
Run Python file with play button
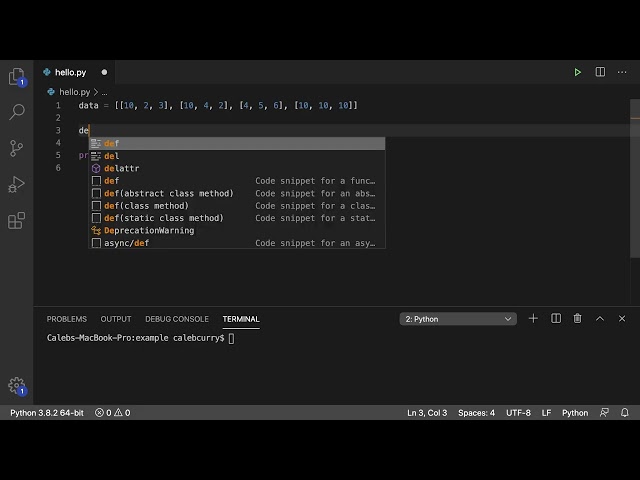click(x=578, y=72)
